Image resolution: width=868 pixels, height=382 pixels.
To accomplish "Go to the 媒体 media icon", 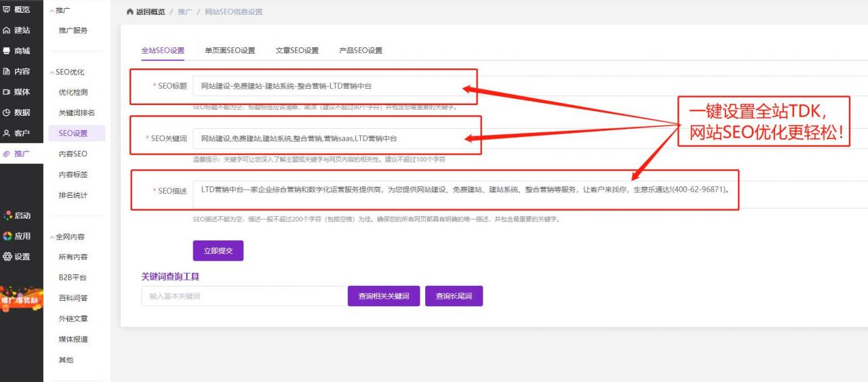I will (x=7, y=92).
